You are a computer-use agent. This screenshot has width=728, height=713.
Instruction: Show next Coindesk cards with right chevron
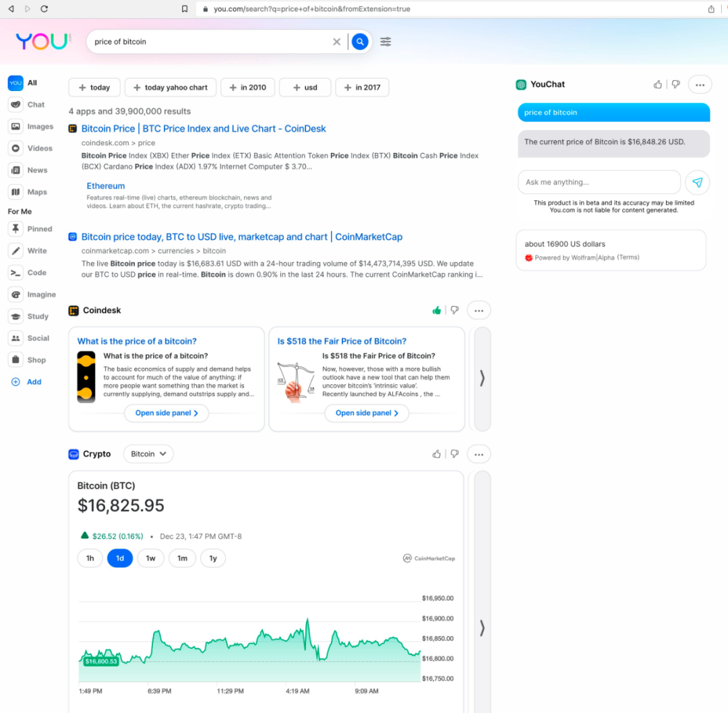coord(482,378)
